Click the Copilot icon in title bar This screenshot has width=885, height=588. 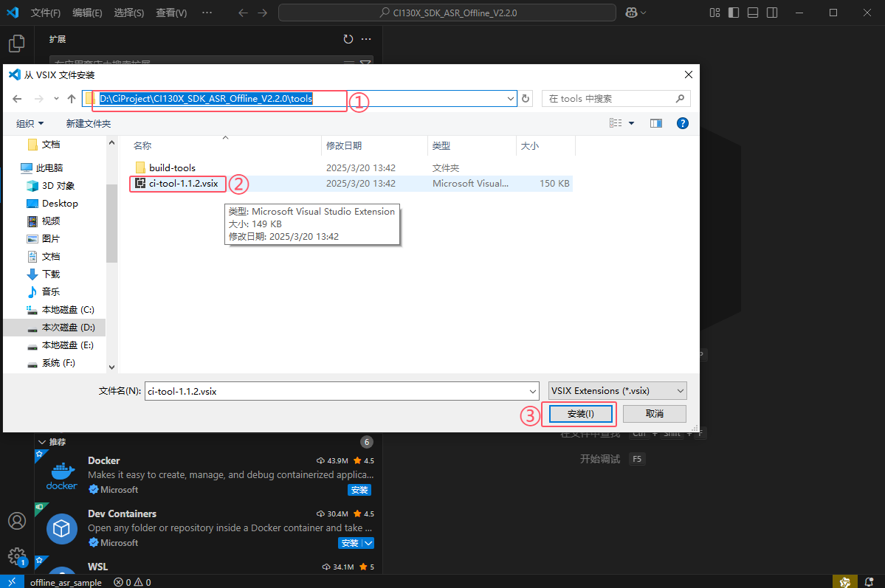click(x=632, y=13)
